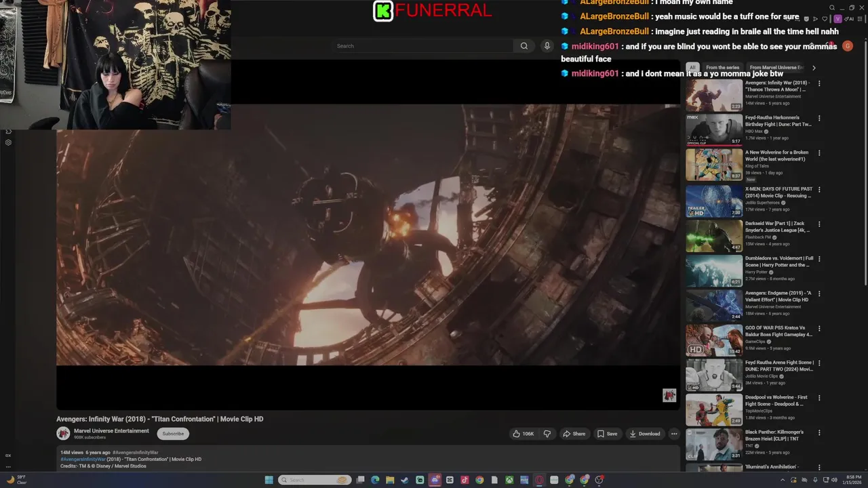Open Darkseid War Part 1 video title

point(777,227)
